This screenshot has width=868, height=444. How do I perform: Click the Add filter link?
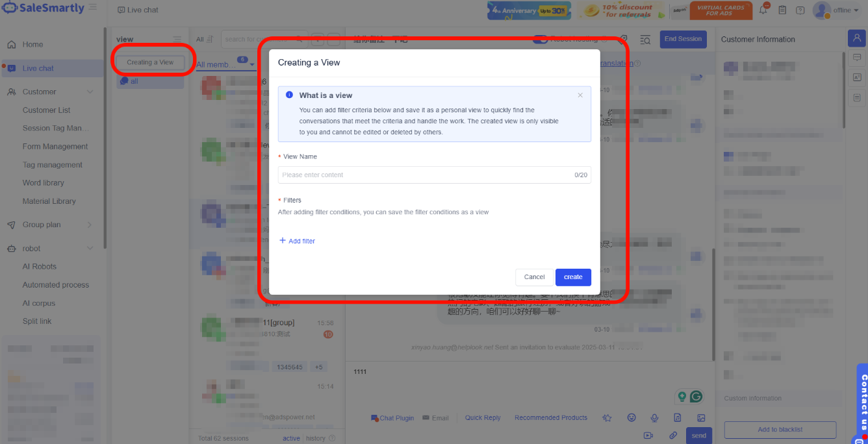(x=297, y=241)
